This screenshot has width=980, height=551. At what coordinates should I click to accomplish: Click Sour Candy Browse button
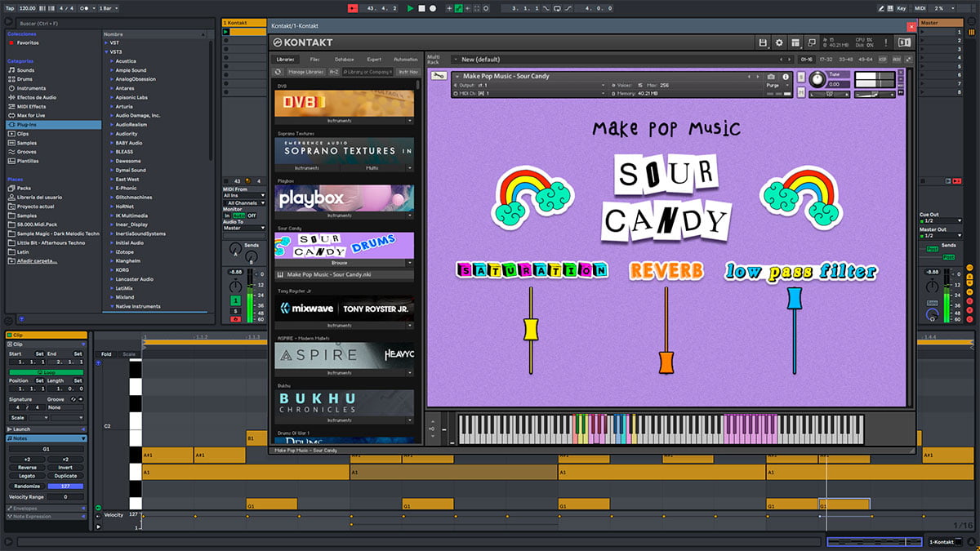click(340, 263)
